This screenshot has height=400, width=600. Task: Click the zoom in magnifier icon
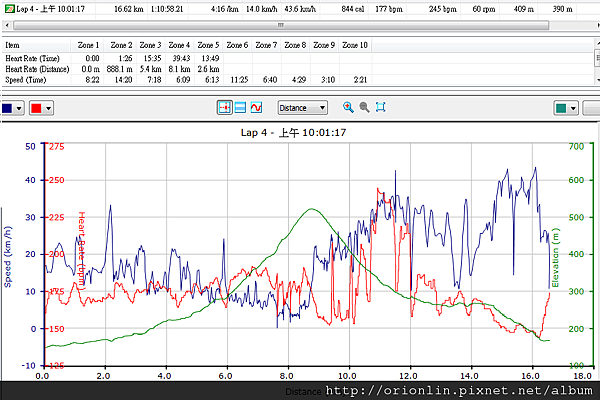[x=348, y=108]
